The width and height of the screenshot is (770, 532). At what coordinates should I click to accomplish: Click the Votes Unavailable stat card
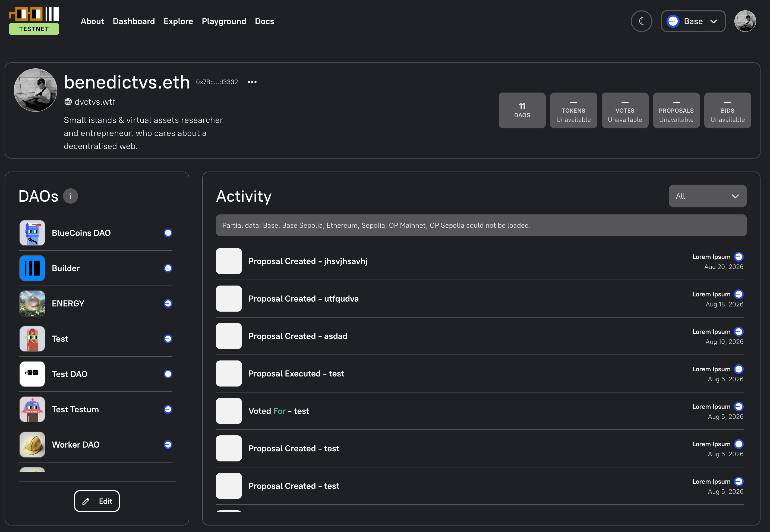(x=625, y=110)
